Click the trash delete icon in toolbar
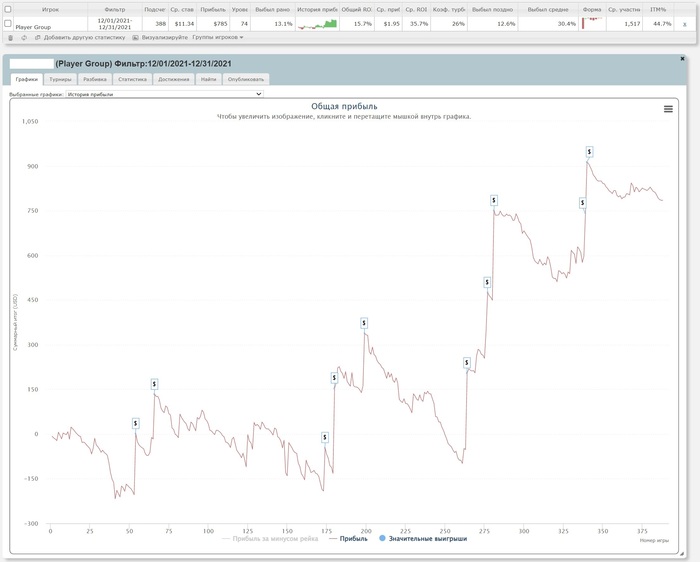This screenshot has height=562, width=700. coord(11,38)
